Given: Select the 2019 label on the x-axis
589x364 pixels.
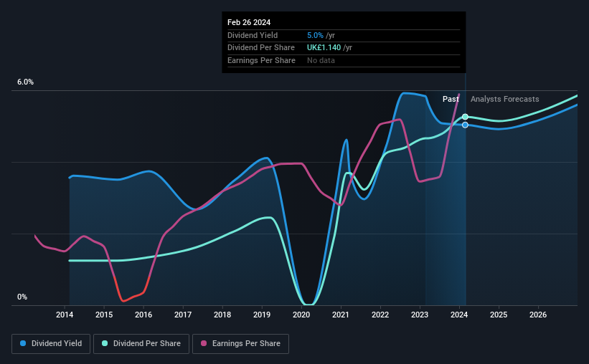Looking at the screenshot, I should tap(262, 315).
